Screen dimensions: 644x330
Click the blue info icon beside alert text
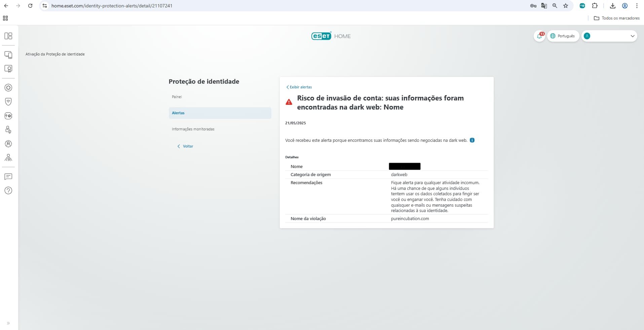[472, 140]
